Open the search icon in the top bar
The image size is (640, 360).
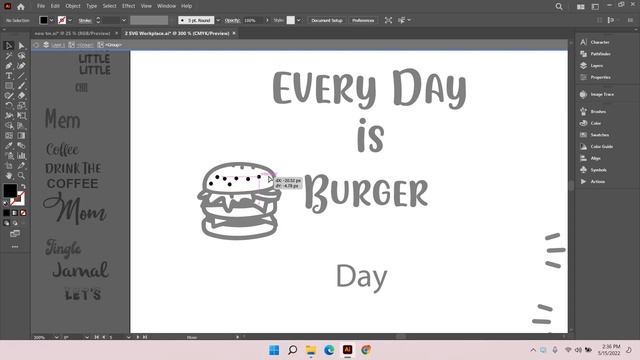pos(559,7)
